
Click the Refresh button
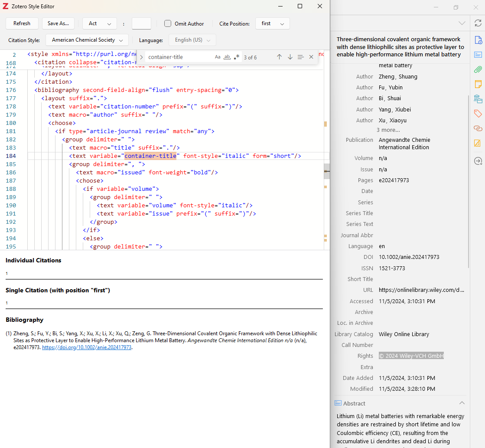(x=22, y=23)
